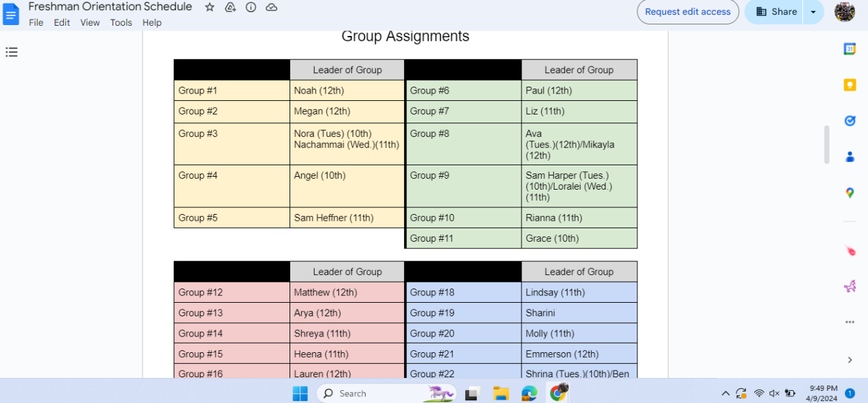Click the Arya (12th) cell

(x=347, y=313)
